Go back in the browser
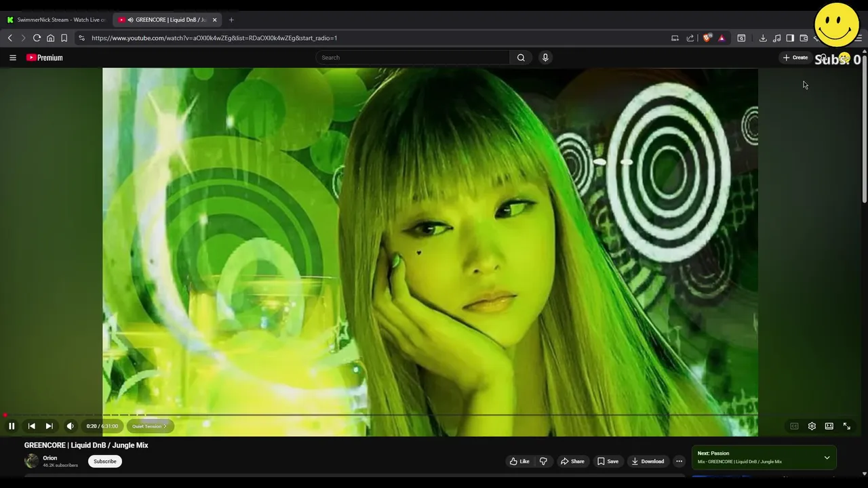The height and width of the screenshot is (488, 868). pos(10,38)
